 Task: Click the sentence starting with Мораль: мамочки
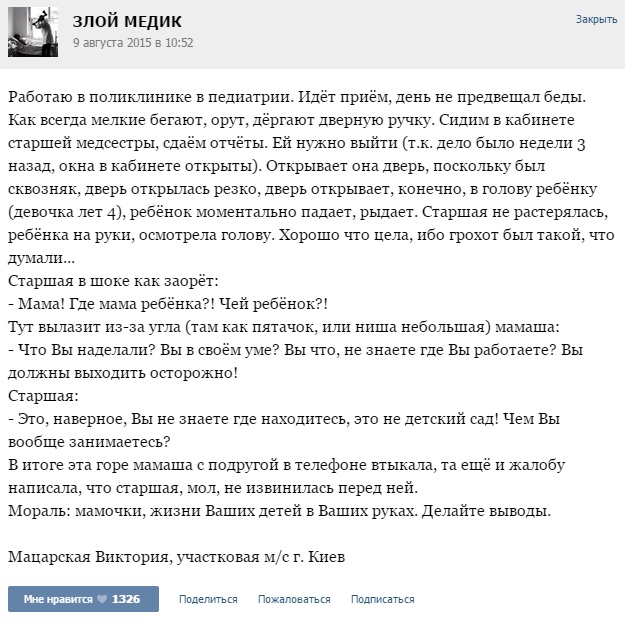pyautogui.click(x=279, y=511)
